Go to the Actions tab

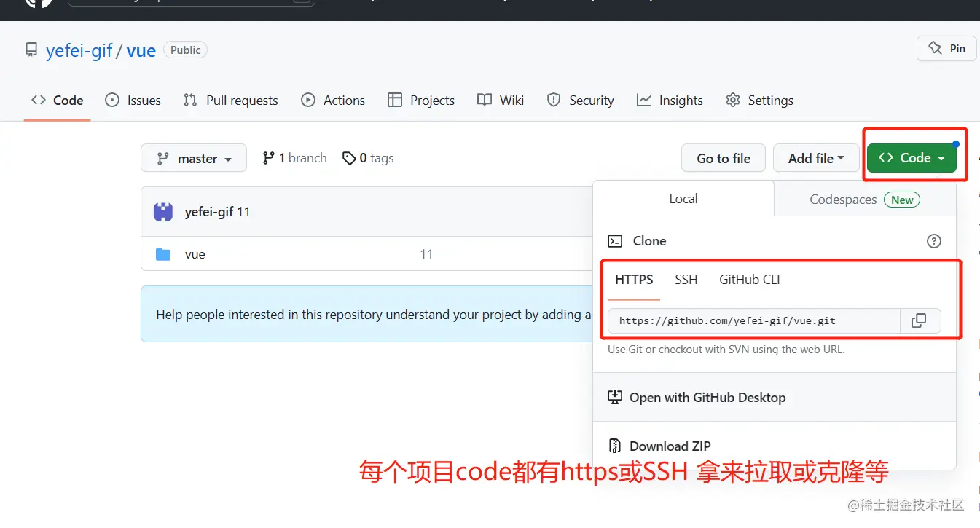[333, 101]
